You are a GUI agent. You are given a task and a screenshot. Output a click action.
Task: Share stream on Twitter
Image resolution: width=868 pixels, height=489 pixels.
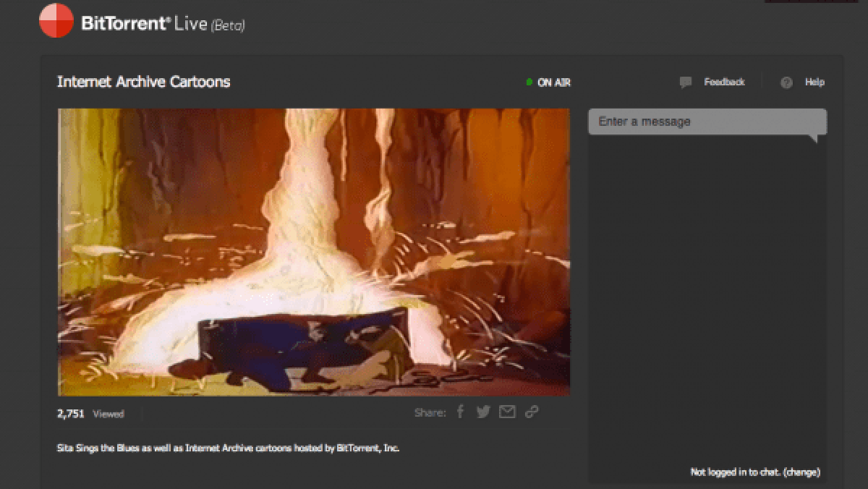(483, 412)
